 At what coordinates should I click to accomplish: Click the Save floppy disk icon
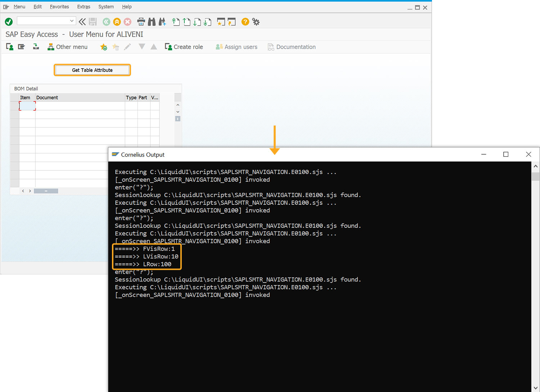tap(93, 22)
